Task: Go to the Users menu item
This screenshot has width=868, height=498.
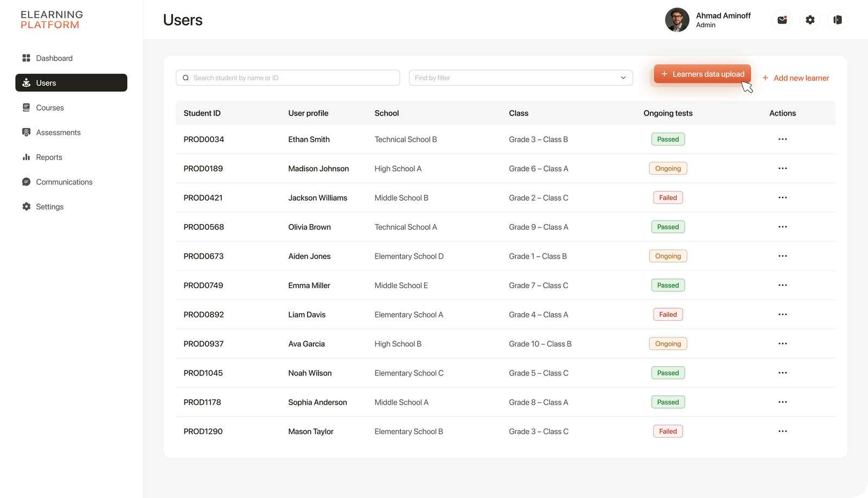Action: coord(71,83)
